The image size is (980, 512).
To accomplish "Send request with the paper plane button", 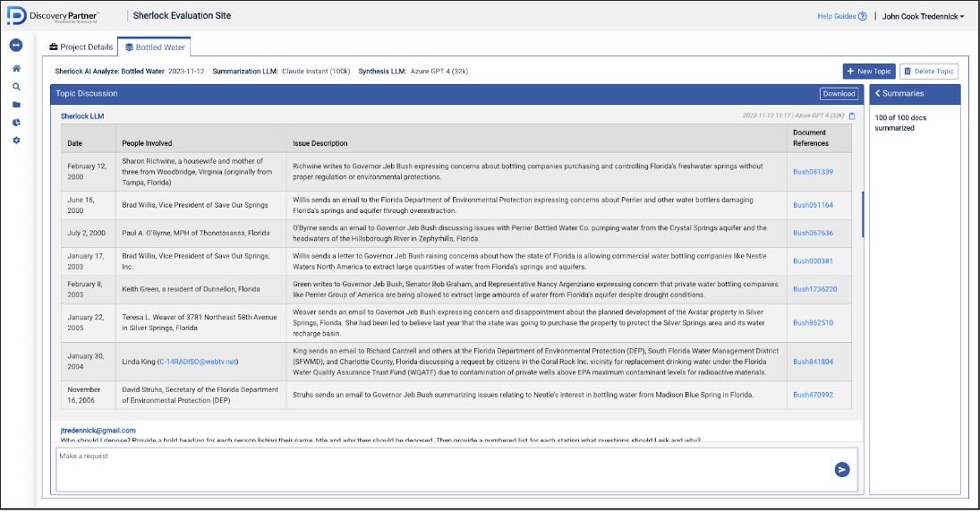I will click(841, 469).
